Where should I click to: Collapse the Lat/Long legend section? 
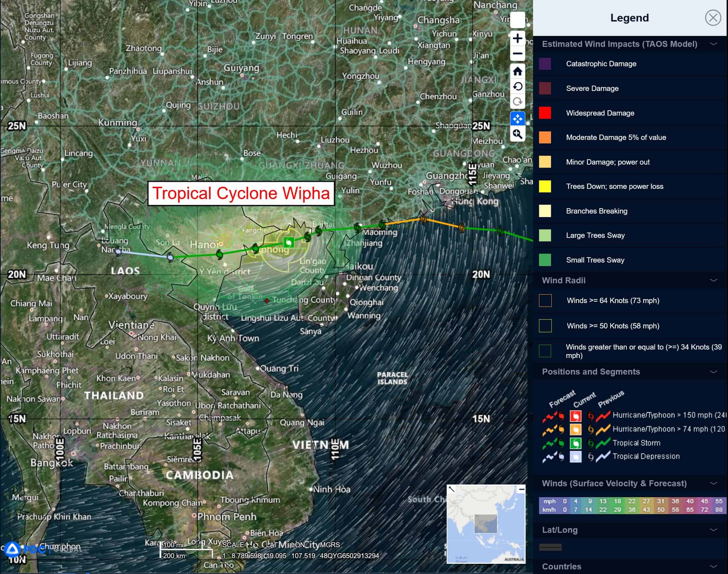pos(713,530)
